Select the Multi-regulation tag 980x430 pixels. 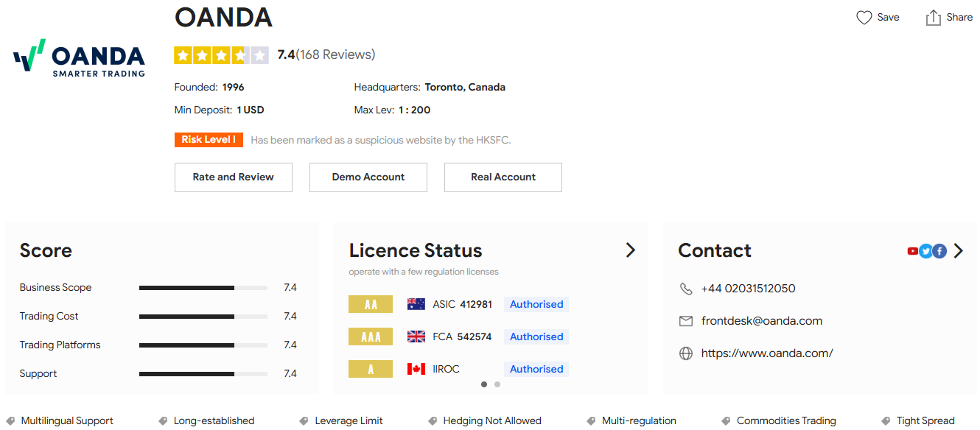[x=638, y=421]
